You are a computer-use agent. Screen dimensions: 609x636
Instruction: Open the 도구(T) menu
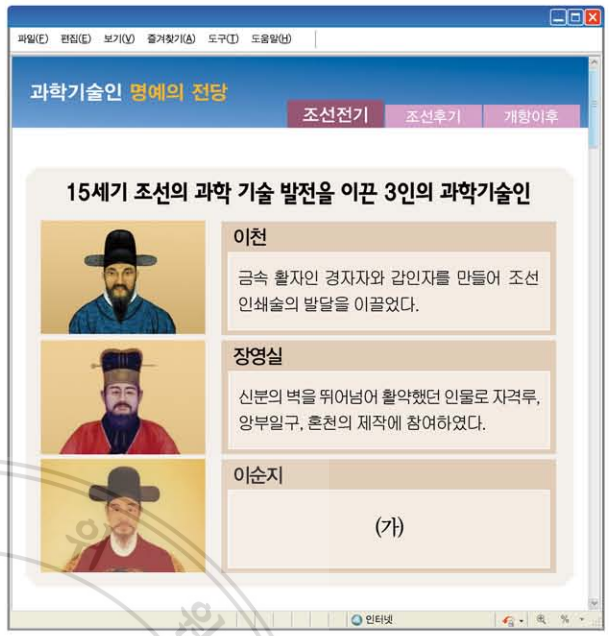click(223, 39)
